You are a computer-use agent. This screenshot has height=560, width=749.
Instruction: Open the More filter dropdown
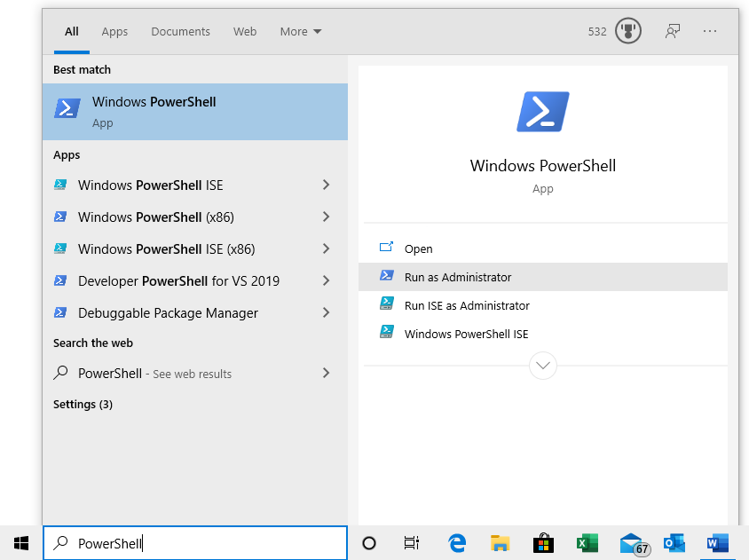[300, 31]
